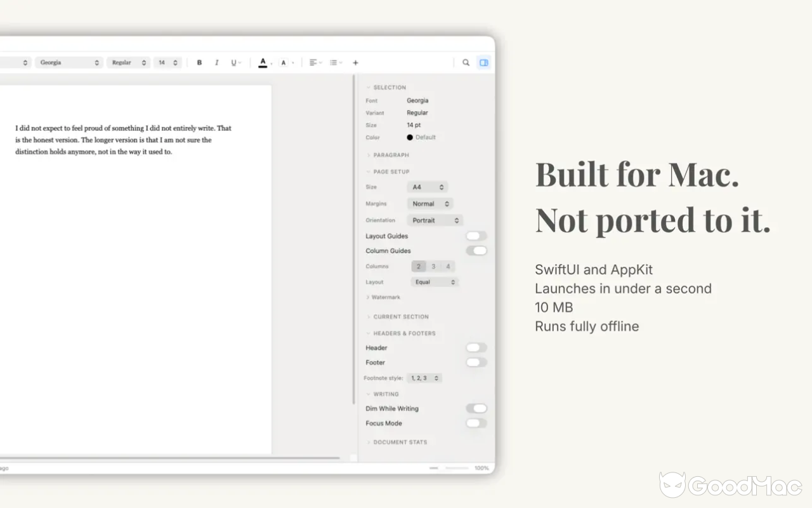This screenshot has width=812, height=508.
Task: Open the A4 page size dropdown
Action: pyautogui.click(x=428, y=187)
